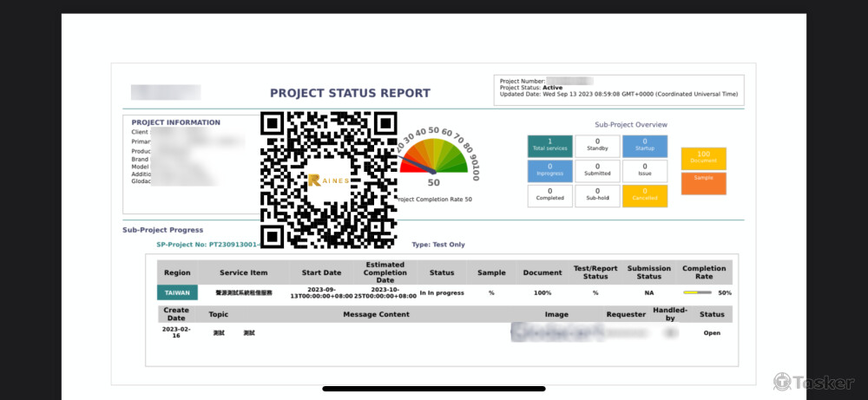Click the Region column header
This screenshot has height=400, width=868.
click(x=177, y=272)
